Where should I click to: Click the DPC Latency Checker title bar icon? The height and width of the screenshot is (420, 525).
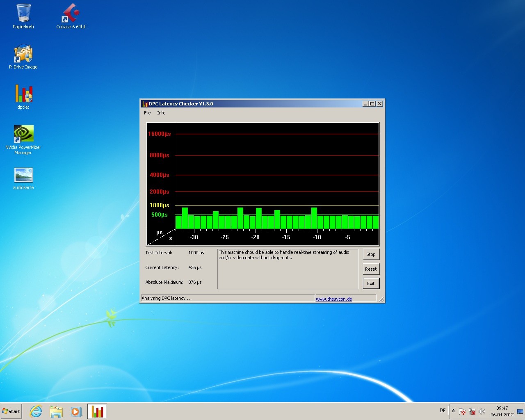pos(145,104)
